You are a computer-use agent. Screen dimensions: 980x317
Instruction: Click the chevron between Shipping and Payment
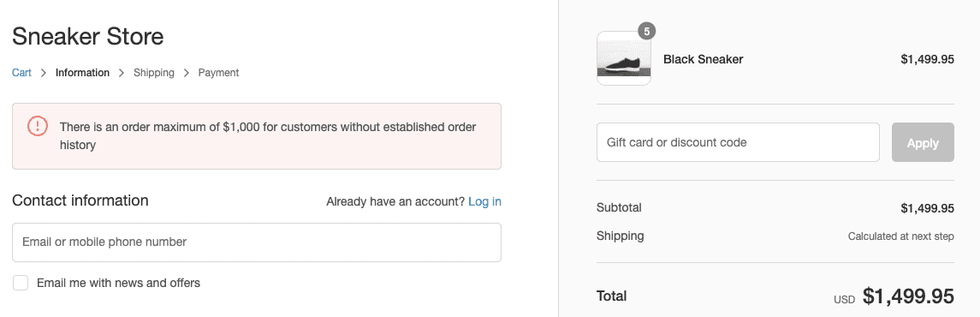[187, 73]
